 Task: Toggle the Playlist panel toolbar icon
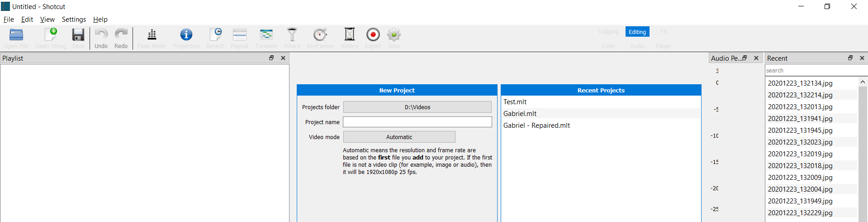coord(239,34)
